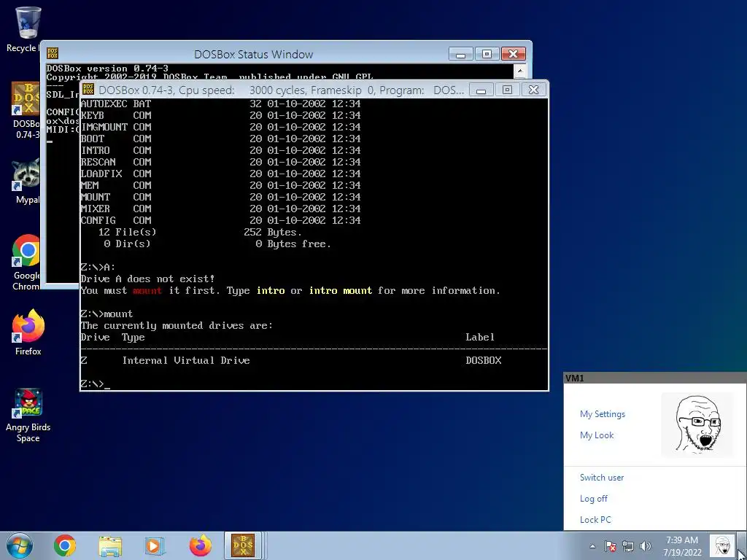Click the yellow 'intro mount' text
747x560 pixels.
[341, 290]
